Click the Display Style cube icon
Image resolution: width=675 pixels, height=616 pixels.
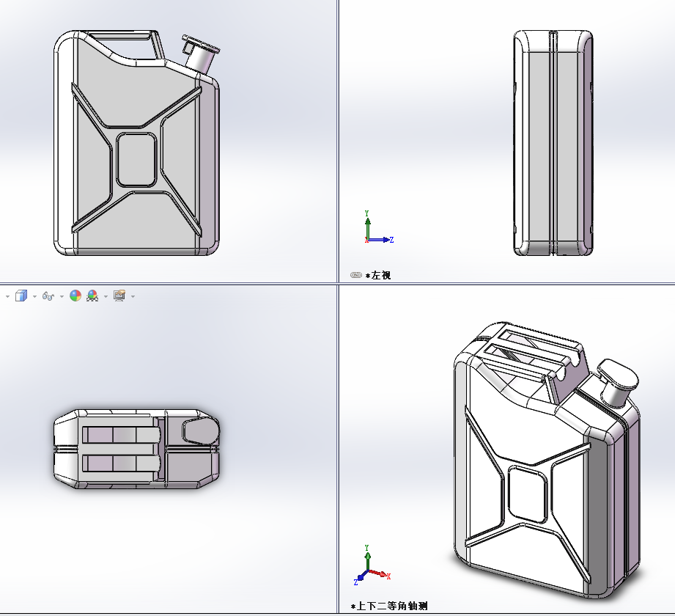21,296
